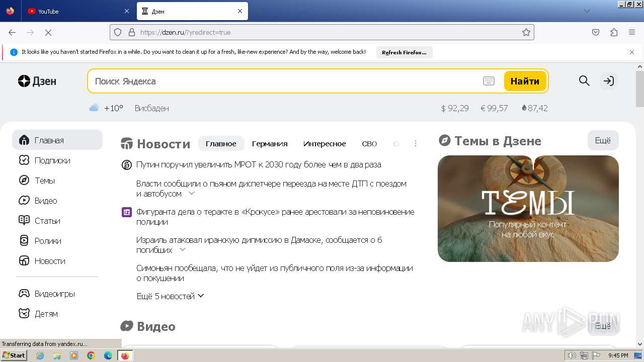Click the list all tabs dropdown
This screenshot has height=362, width=644.
pyautogui.click(x=587, y=11)
